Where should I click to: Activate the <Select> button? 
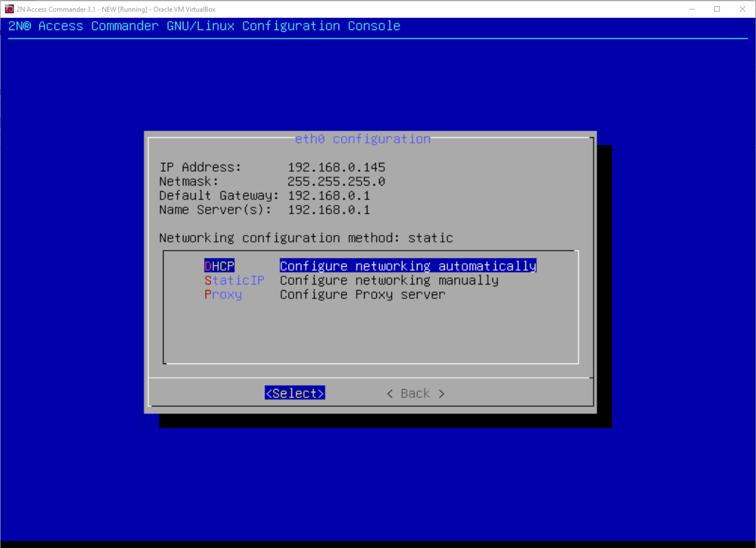point(295,393)
